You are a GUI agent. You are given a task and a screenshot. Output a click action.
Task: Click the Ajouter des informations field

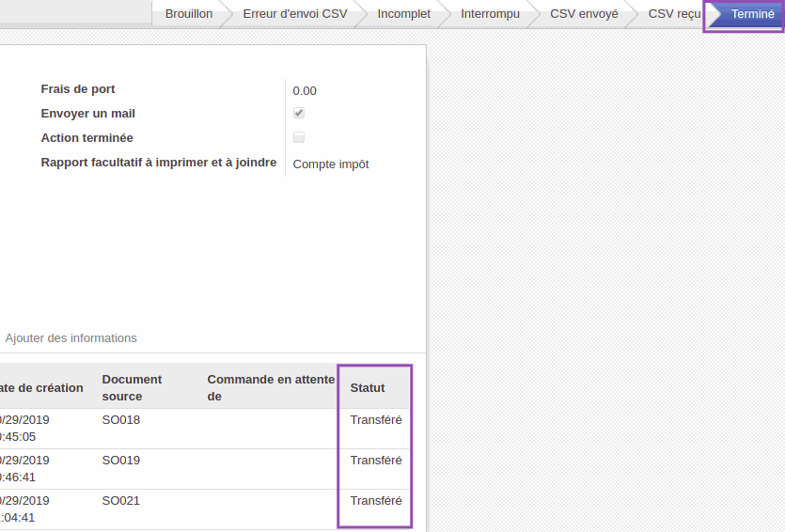point(71,338)
